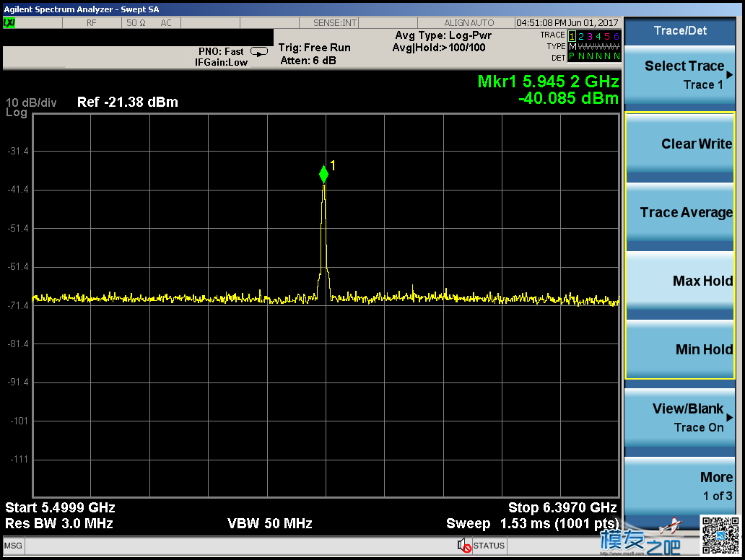Select the Max Hold trace type
The image size is (745, 560).
[680, 281]
